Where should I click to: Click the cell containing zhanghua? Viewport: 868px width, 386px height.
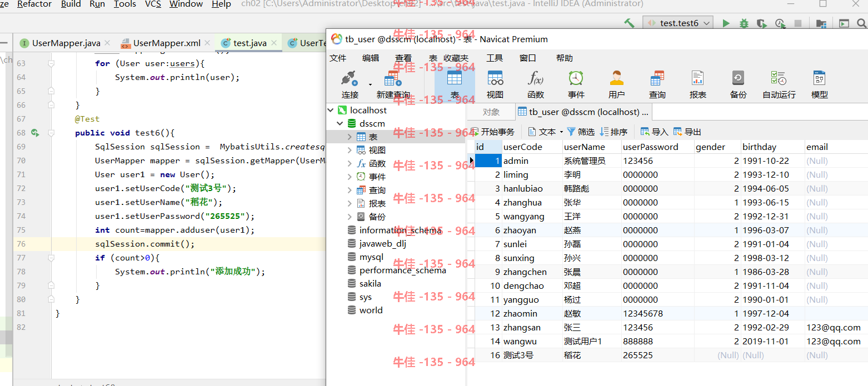(x=532, y=202)
